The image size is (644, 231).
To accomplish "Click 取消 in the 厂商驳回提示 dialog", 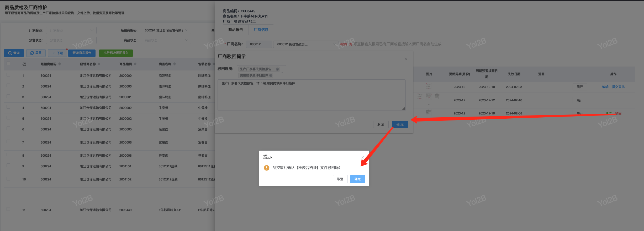I will click(x=381, y=124).
